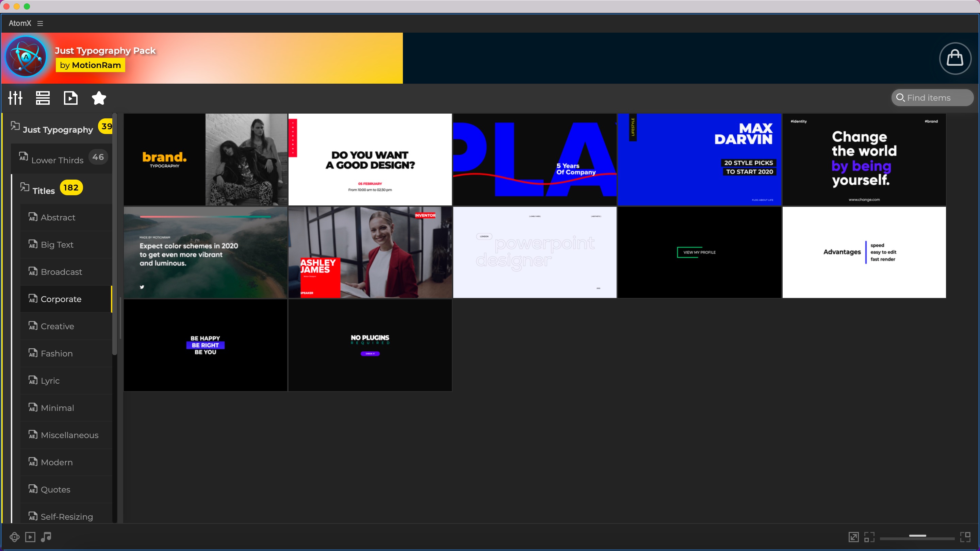Open the play file preview icon
This screenshot has height=551, width=980.
point(71,98)
